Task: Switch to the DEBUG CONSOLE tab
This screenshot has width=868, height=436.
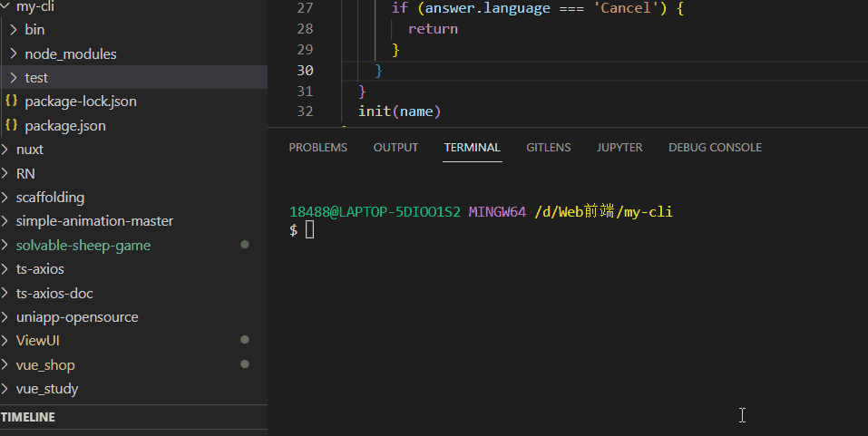Action: click(715, 147)
